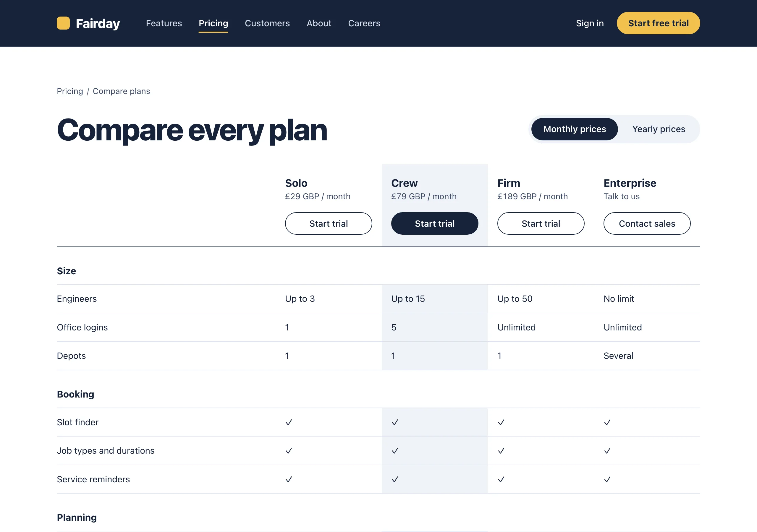Click Enterprise checkmark for Job types and durations

tap(607, 451)
